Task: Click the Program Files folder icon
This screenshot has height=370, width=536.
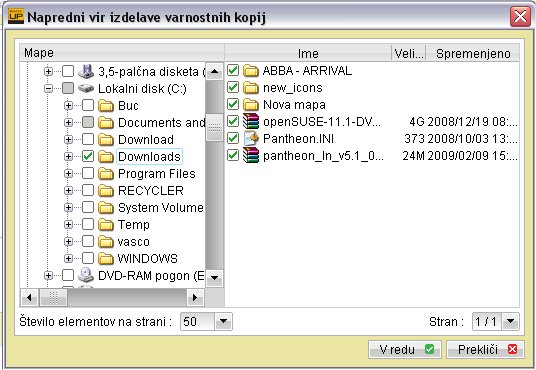Action: pyautogui.click(x=106, y=173)
